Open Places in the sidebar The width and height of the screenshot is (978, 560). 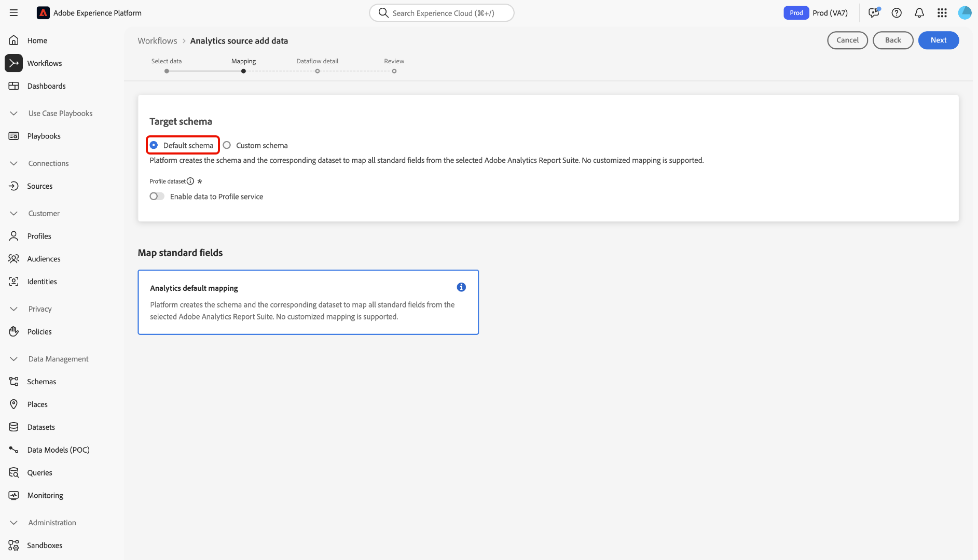[37, 404]
